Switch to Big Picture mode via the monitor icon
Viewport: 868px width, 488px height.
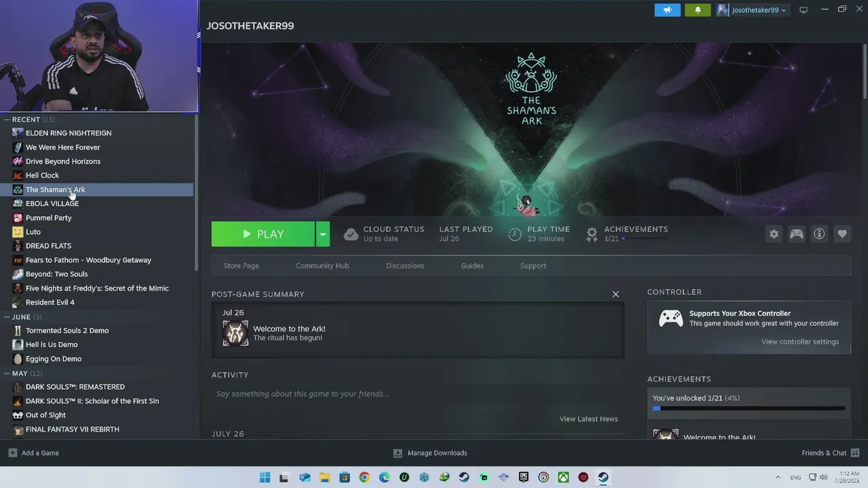(x=804, y=10)
